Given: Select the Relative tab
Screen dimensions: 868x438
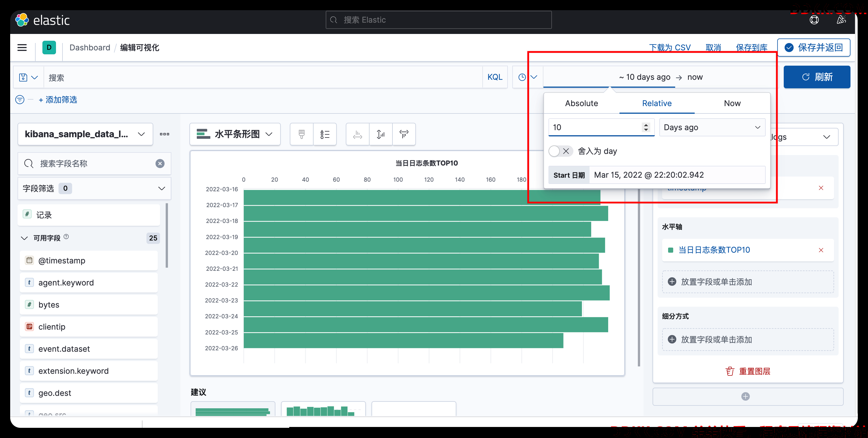Looking at the screenshot, I should pyautogui.click(x=657, y=103).
